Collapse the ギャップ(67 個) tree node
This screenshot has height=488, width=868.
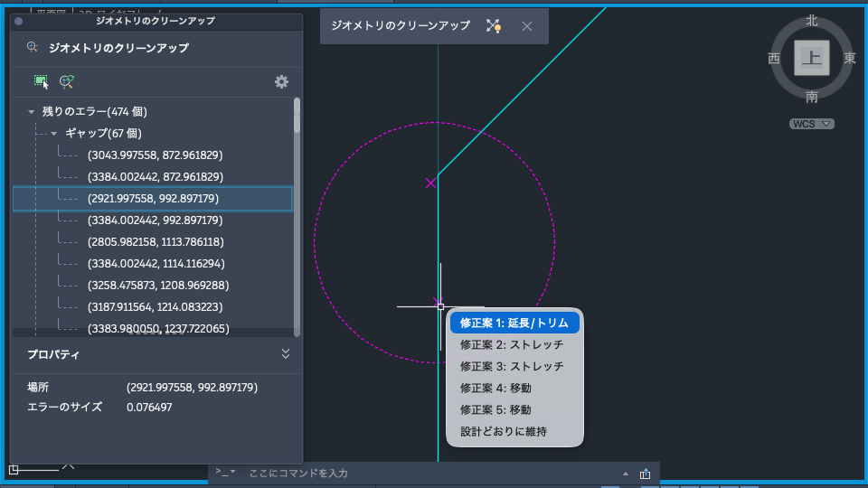point(53,134)
